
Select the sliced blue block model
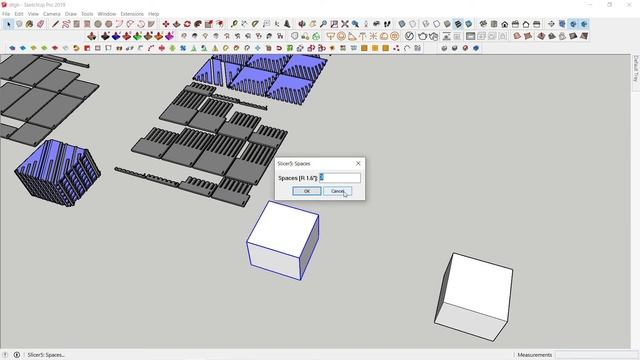(x=58, y=172)
